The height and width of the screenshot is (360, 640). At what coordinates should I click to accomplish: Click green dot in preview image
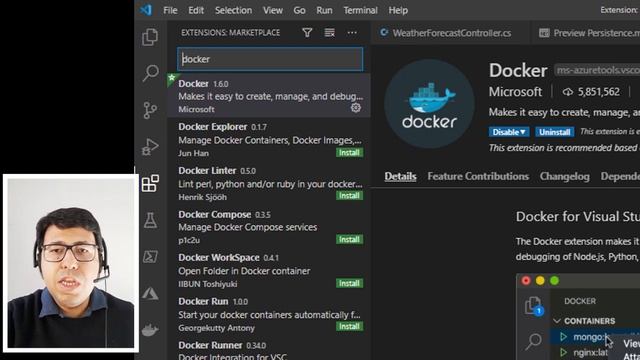(554, 280)
